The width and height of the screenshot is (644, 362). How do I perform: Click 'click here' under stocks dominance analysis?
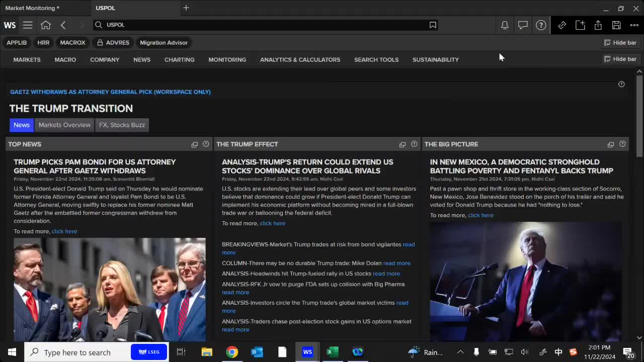pos(273,223)
